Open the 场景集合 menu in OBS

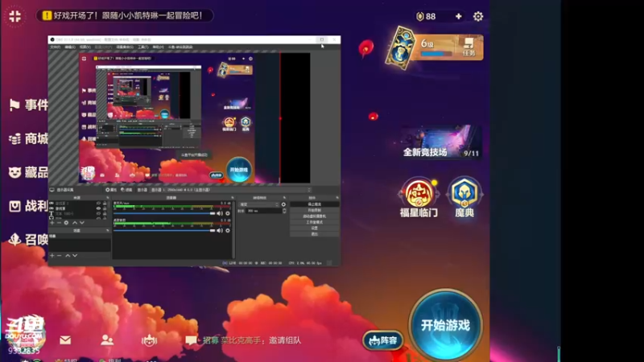(125, 47)
